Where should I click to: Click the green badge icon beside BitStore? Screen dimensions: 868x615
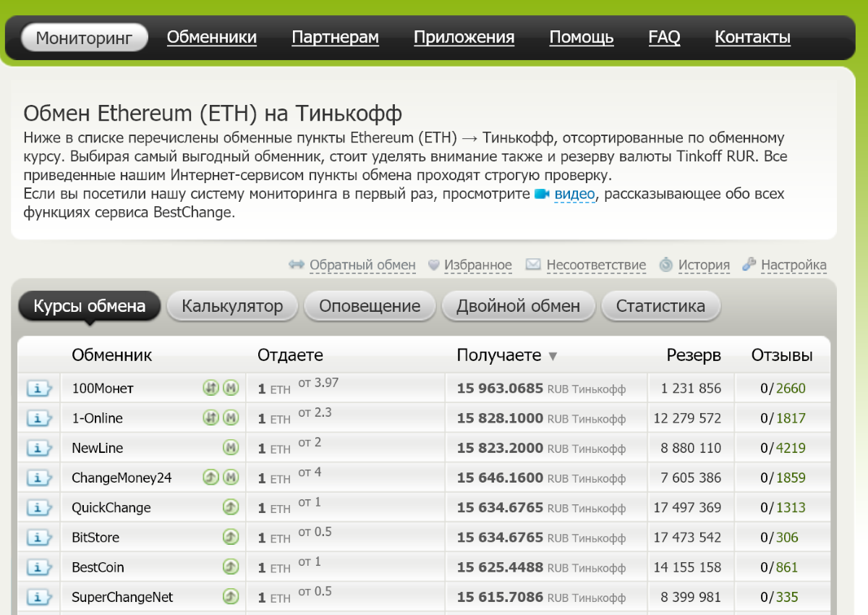231,537
